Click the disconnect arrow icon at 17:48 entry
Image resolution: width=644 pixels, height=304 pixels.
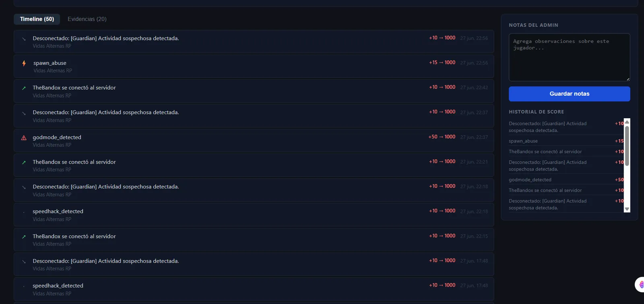coord(24,262)
